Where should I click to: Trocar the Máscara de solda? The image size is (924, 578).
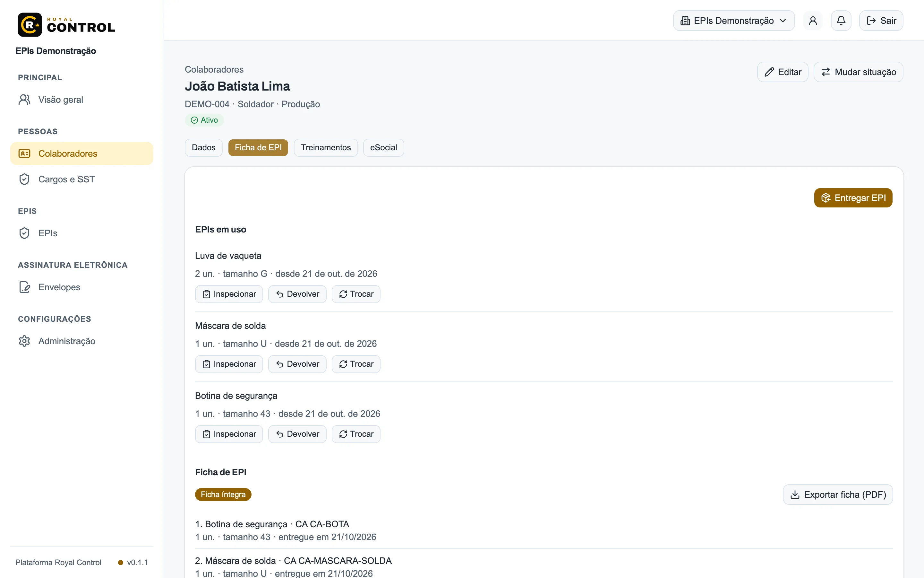[x=356, y=364]
